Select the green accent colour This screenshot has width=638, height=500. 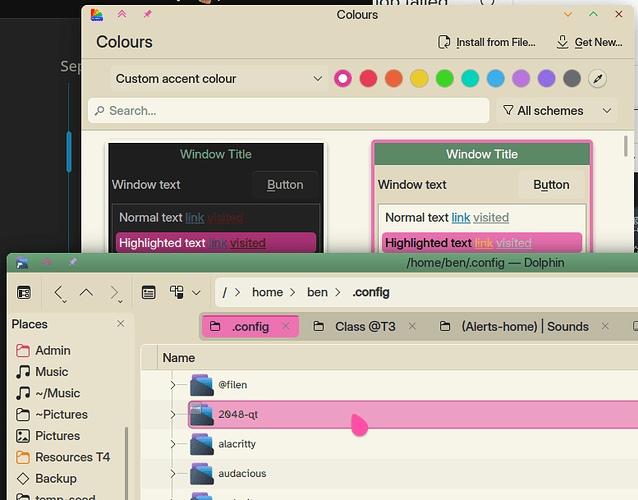(445, 78)
